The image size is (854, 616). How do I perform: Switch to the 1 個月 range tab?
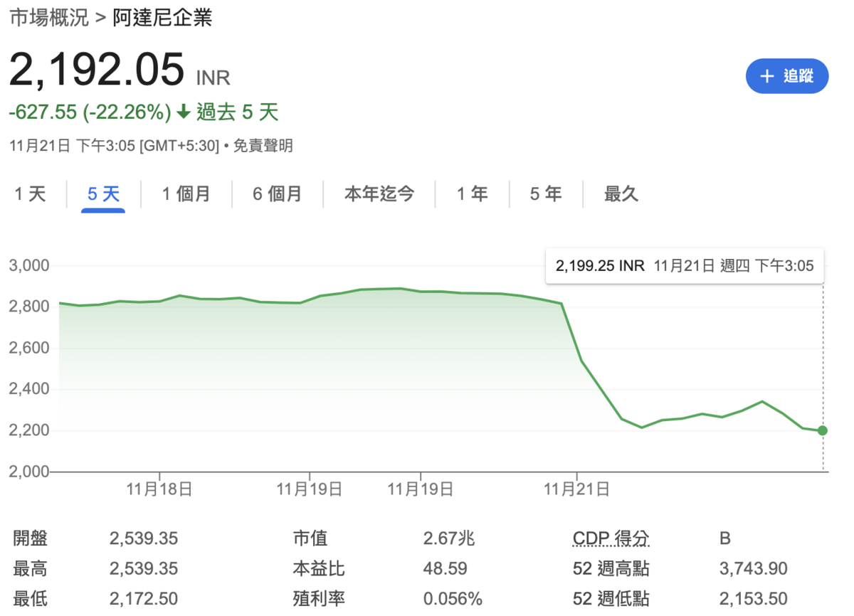pos(186,193)
